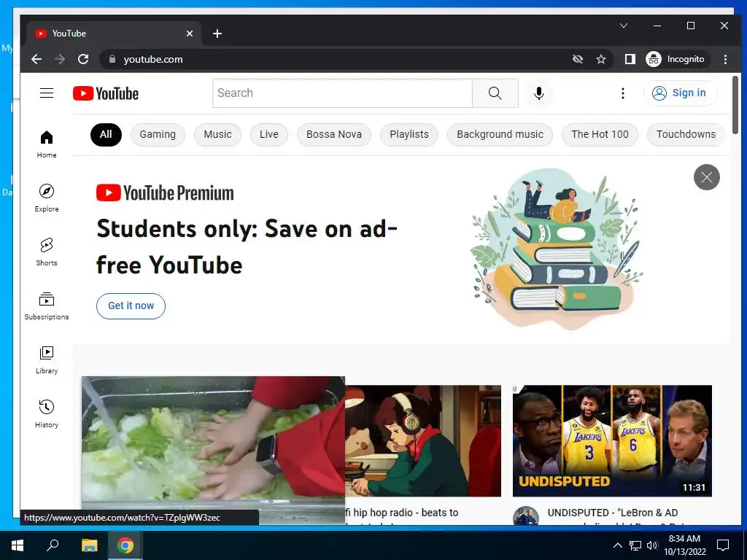Click the page vertical scrollbar

tap(735, 105)
